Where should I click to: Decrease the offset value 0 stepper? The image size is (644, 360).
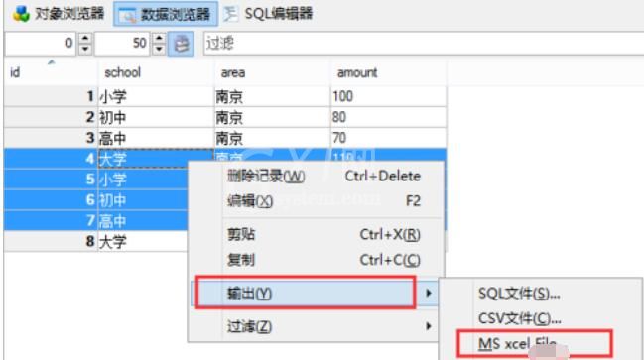coord(85,49)
